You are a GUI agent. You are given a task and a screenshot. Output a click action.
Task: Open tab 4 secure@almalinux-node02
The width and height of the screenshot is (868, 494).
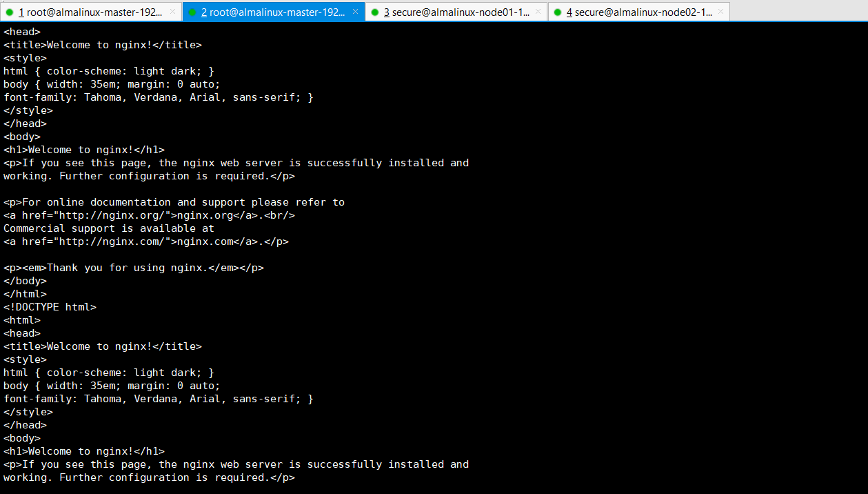[639, 12]
